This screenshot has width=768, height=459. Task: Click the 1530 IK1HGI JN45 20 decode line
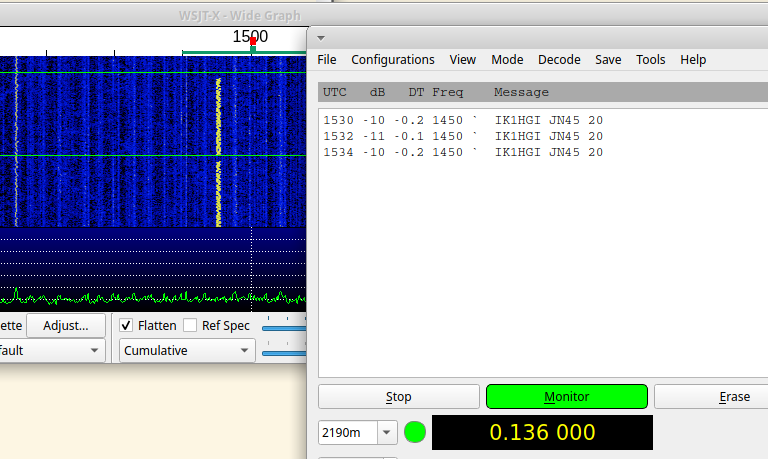(463, 120)
